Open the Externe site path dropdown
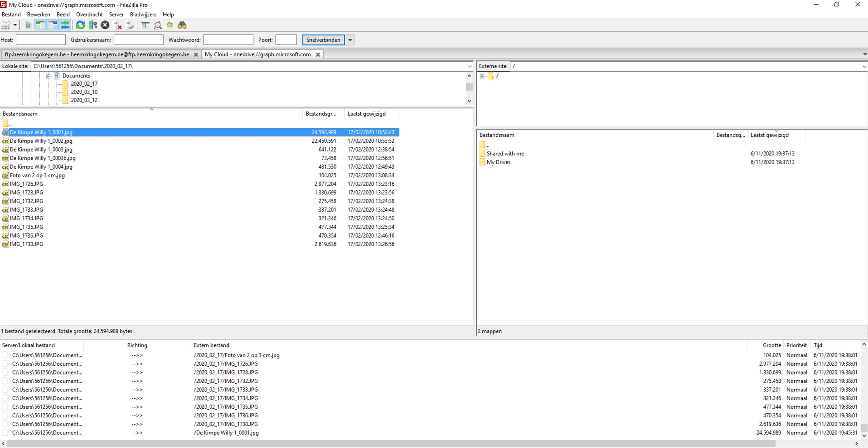Image resolution: width=868 pixels, height=448 pixels. pos(864,66)
